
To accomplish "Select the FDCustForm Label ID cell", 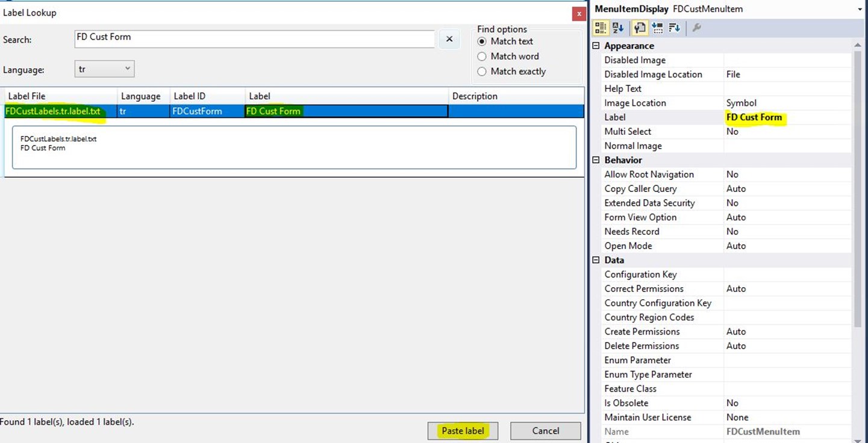I will point(208,111).
